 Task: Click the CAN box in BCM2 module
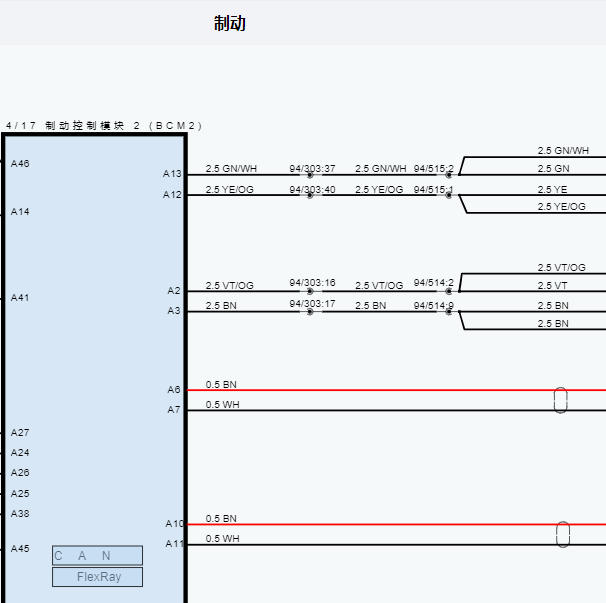click(x=97, y=555)
